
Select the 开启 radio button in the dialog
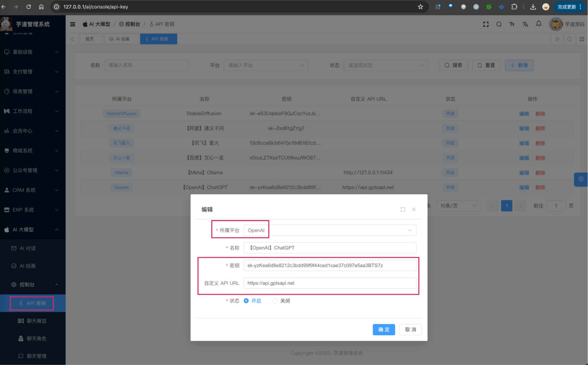click(246, 300)
